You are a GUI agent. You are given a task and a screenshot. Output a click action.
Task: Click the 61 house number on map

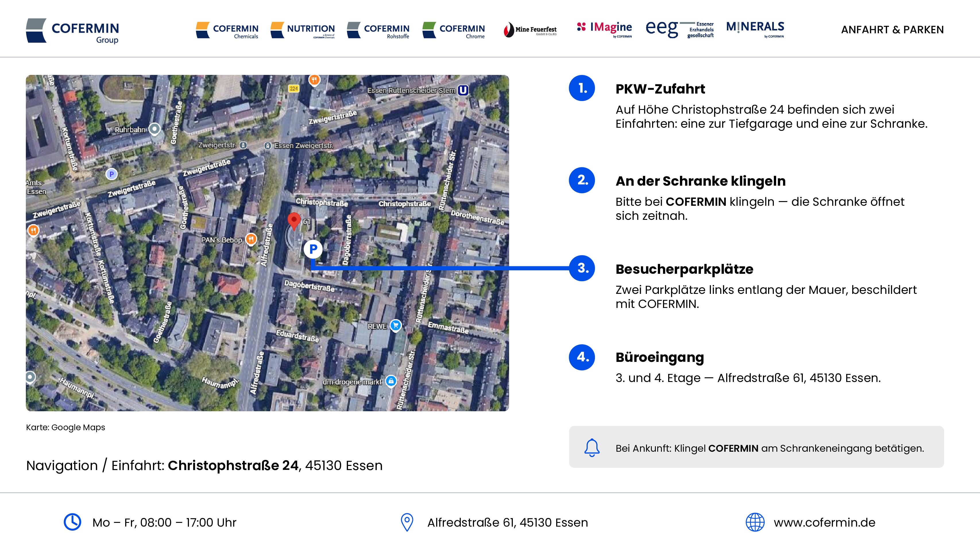click(307, 222)
